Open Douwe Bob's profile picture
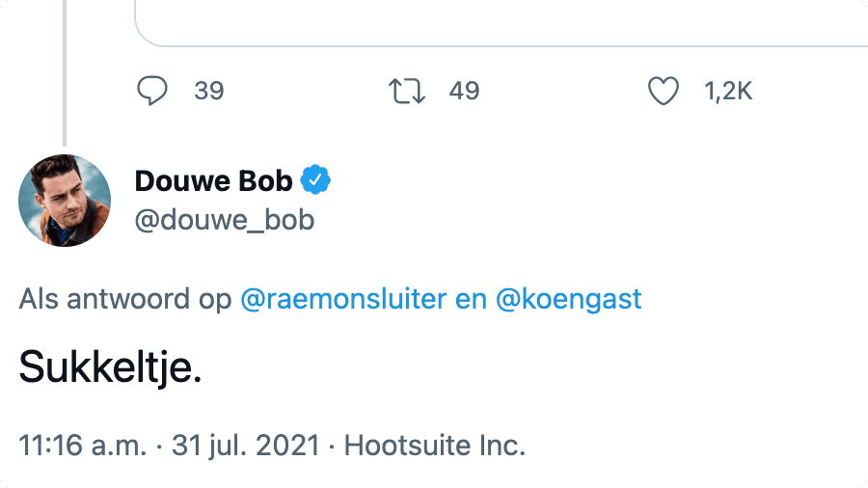Viewport: 868px width, 488px height. [65, 201]
